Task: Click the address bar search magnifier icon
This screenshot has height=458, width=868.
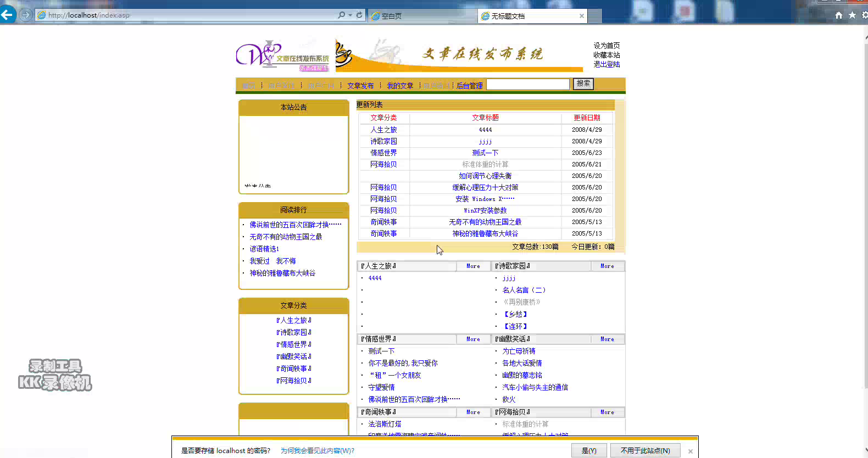Action: click(341, 15)
